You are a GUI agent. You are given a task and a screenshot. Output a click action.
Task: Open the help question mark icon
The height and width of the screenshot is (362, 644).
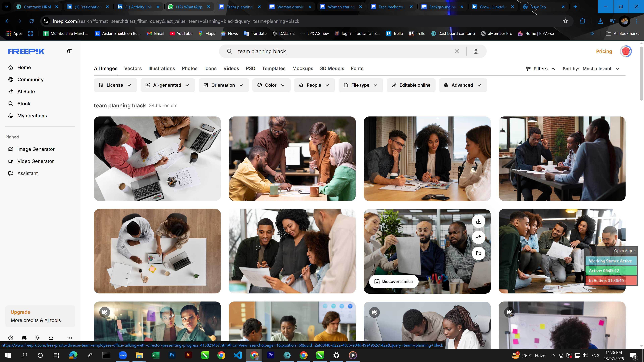click(11, 338)
